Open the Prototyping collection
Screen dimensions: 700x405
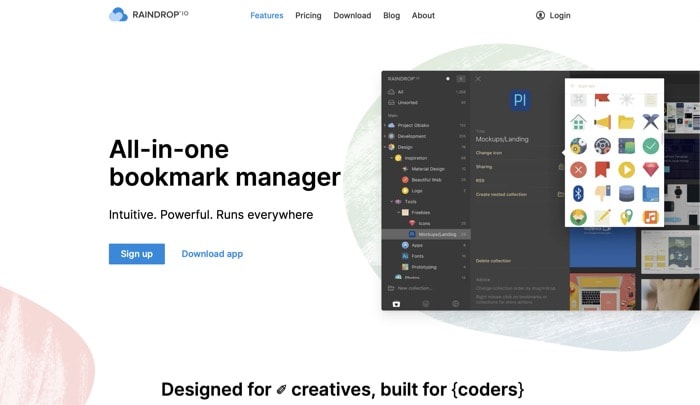[x=424, y=267]
